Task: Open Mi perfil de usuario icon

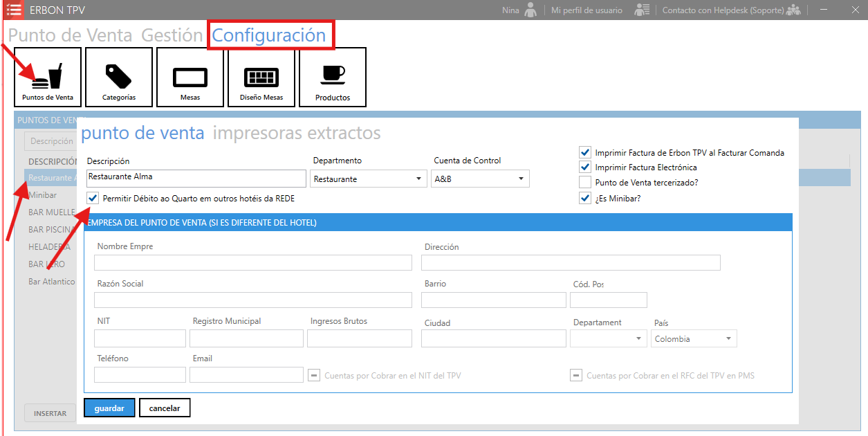Action: [643, 10]
